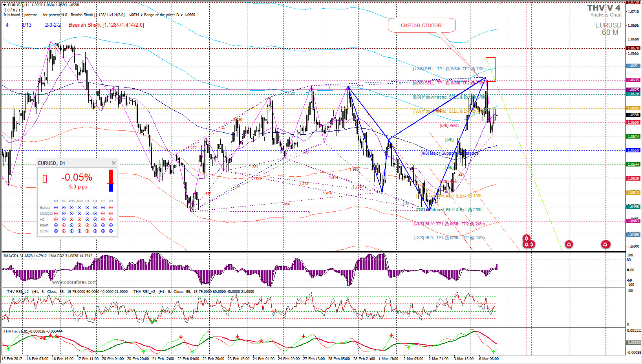Click the red Bearish Shark pattern label

[x=106, y=25]
